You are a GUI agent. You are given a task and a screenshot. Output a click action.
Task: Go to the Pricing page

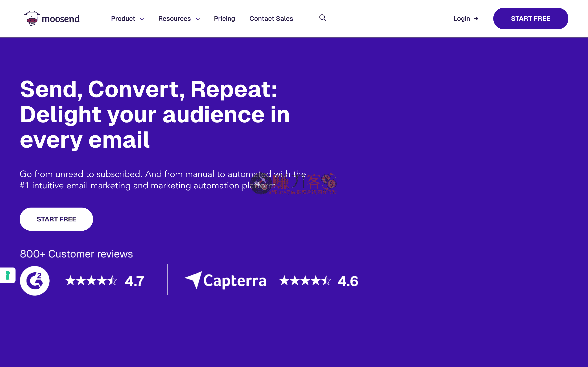click(x=224, y=18)
